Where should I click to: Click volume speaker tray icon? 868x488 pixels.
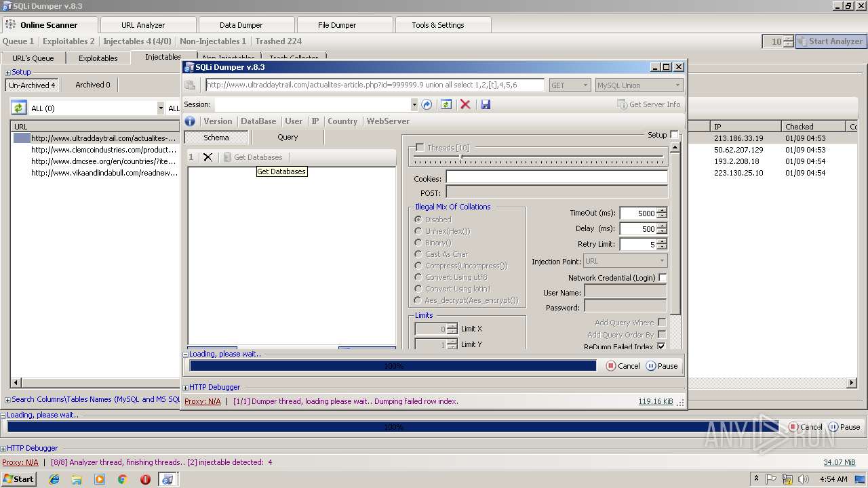[x=804, y=479]
